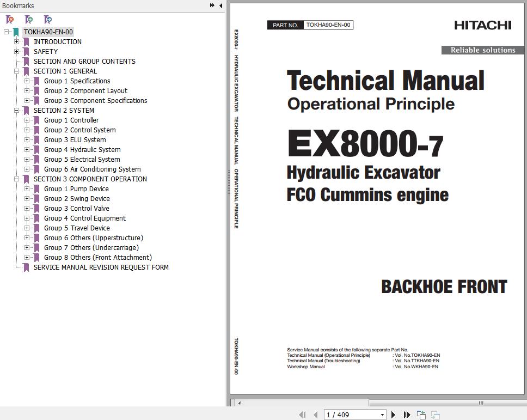Viewport: 527px width, 420px height.
Task: Expand the SAFETY bookmark
Action: pyautogui.click(x=16, y=51)
